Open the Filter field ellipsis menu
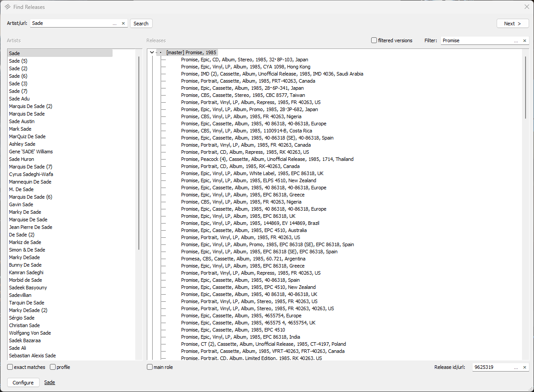This screenshot has width=534, height=392. [x=516, y=40]
